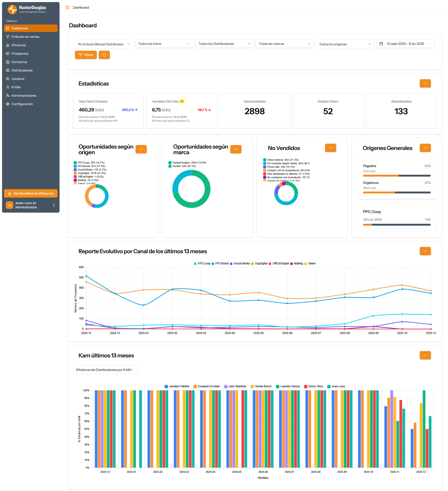Click the Pagados progress bar

click(x=396, y=175)
